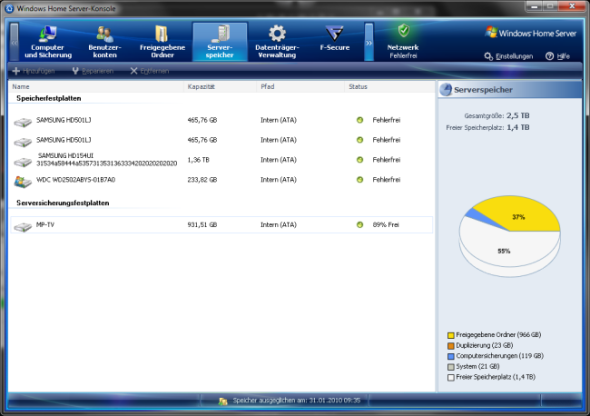Click the green status dot of SAMSUNG HD154UI
590x416 pixels.
pyautogui.click(x=360, y=160)
